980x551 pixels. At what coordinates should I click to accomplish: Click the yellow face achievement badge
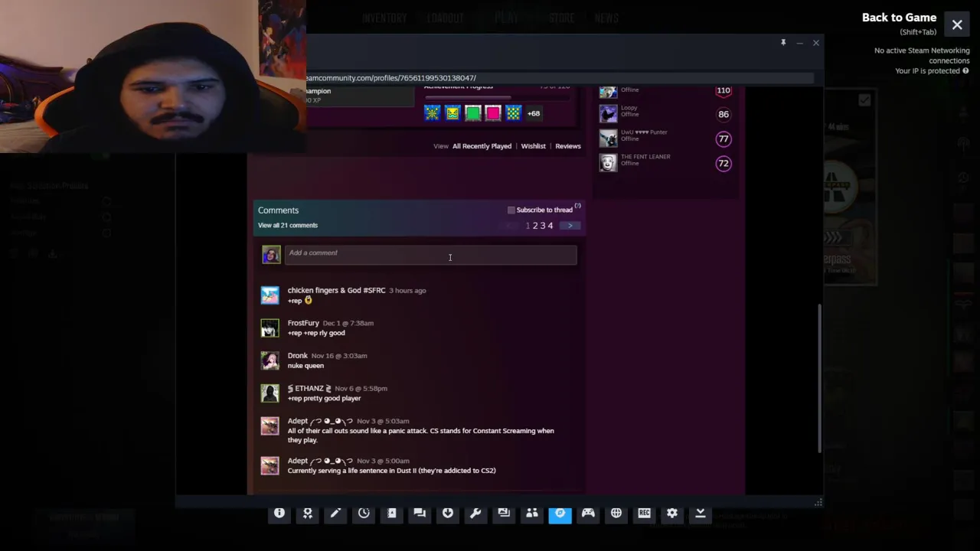click(x=452, y=113)
